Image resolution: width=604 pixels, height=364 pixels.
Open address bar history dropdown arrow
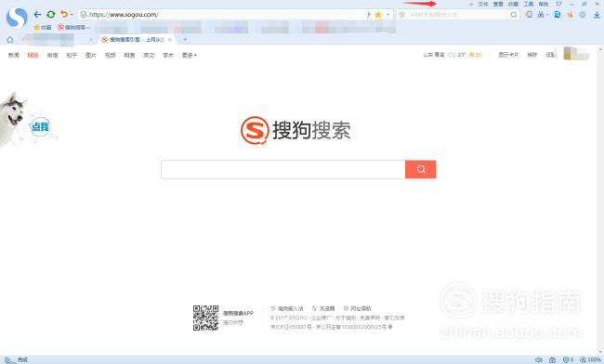pyautogui.click(x=387, y=15)
